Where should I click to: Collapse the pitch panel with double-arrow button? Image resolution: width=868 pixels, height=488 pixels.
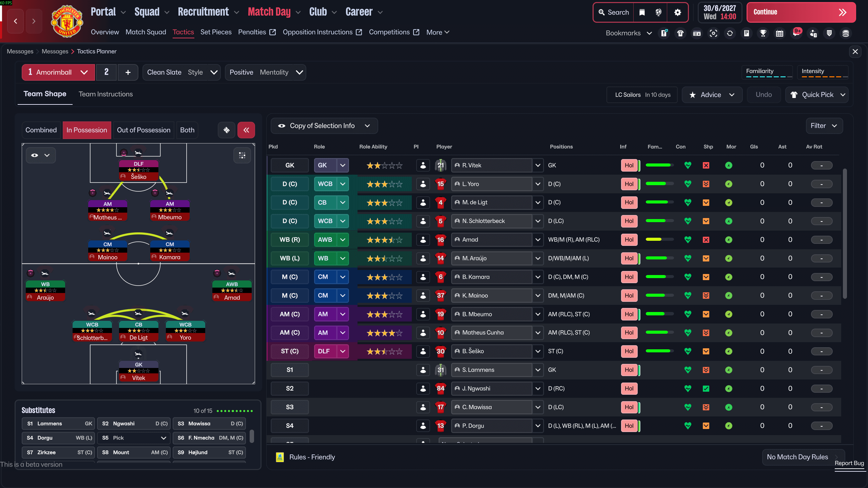click(x=246, y=130)
